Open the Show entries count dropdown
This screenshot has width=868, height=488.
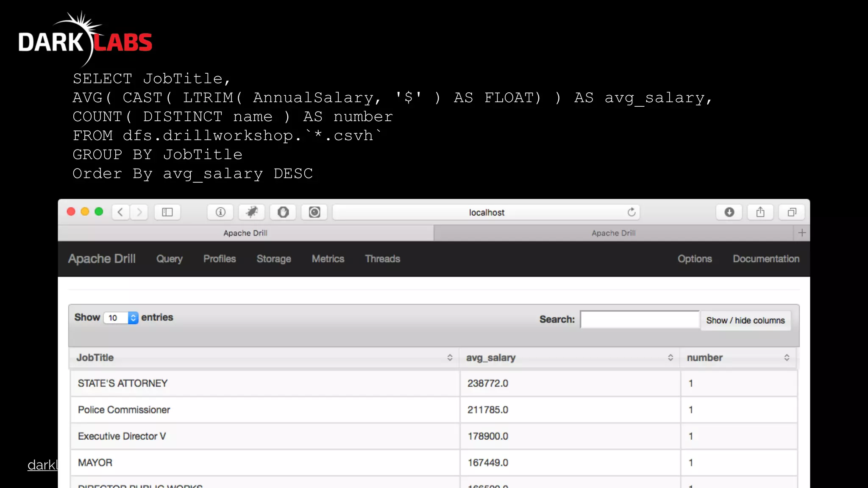coord(121,318)
